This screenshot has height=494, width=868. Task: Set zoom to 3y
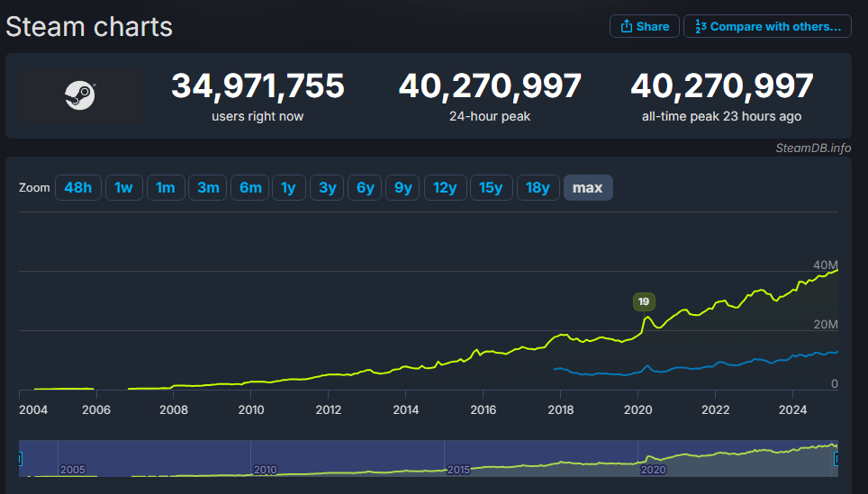coord(327,187)
